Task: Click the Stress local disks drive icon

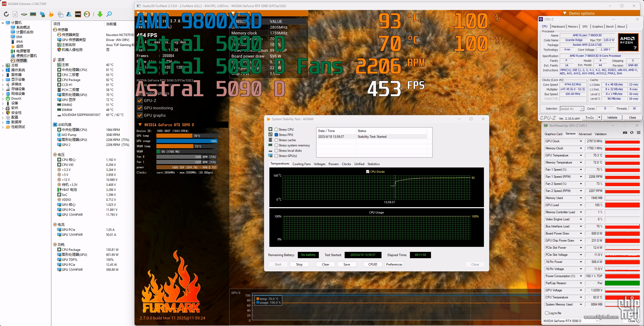Action: tap(270, 151)
